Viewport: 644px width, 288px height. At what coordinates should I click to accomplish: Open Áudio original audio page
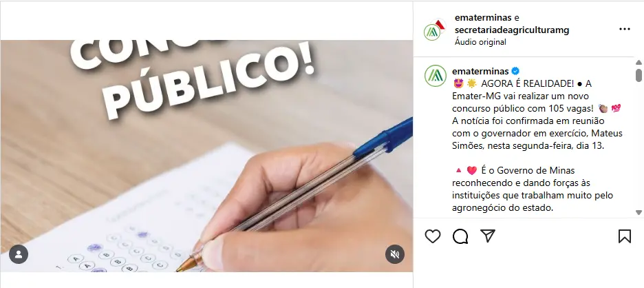coord(480,42)
